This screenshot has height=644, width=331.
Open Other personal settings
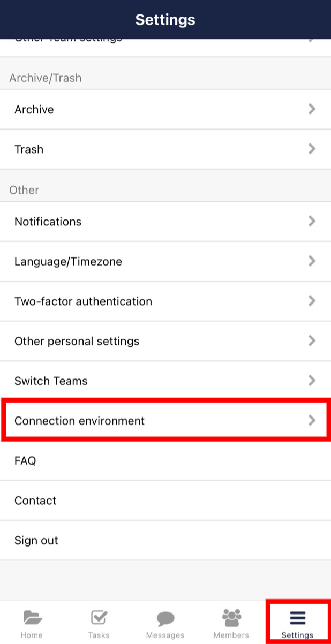(165, 341)
